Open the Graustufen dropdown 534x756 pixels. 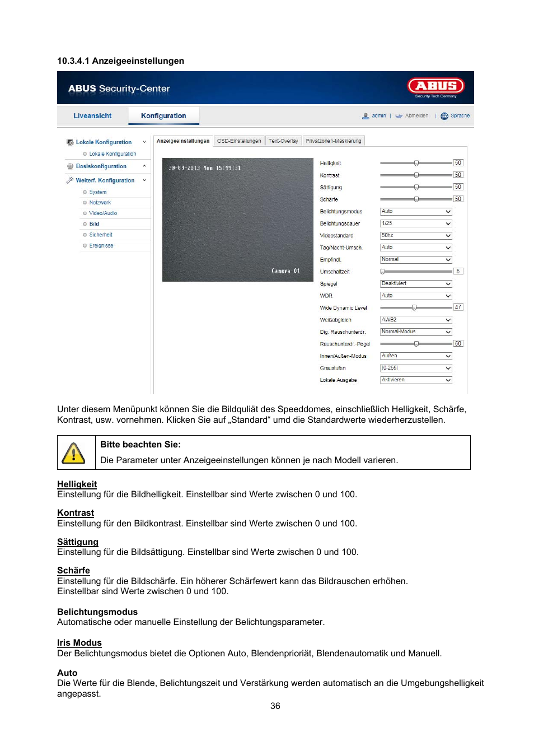[416, 368]
